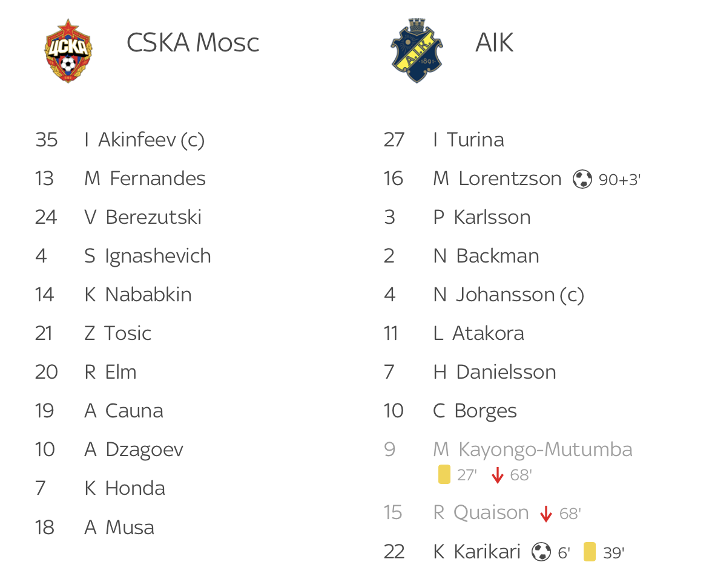Select player I Turina
Viewport: 712px width, 588px height.
click(469, 140)
